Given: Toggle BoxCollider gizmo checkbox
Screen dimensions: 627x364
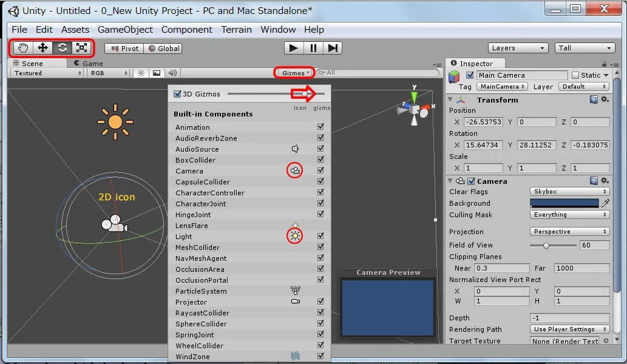Looking at the screenshot, I should click(x=320, y=160).
